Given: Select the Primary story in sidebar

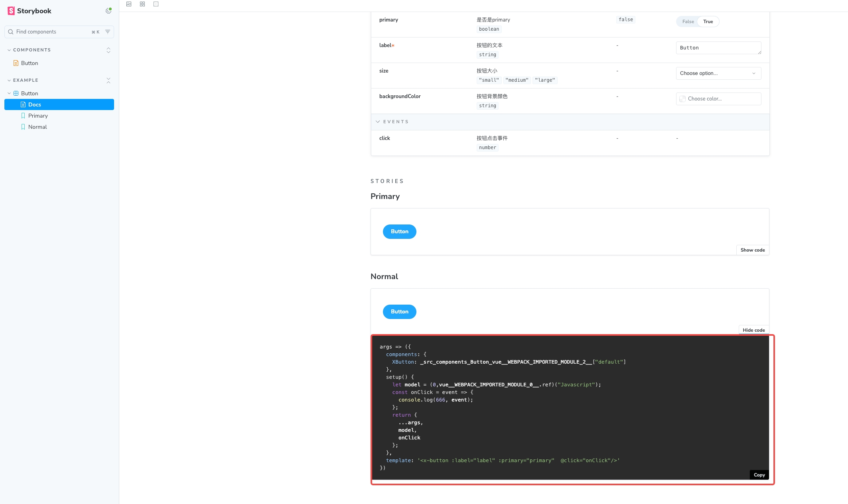Looking at the screenshot, I should 38,116.
